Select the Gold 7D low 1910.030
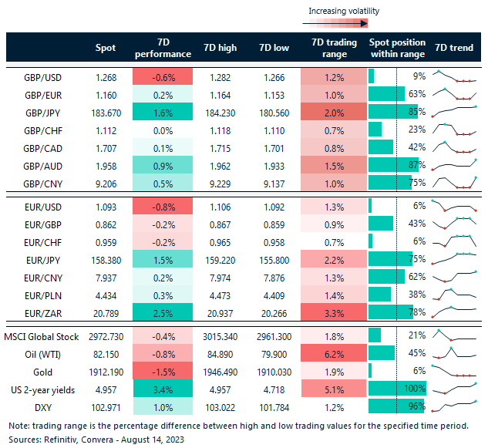Image resolution: width=488 pixels, height=448 pixels. [274, 372]
